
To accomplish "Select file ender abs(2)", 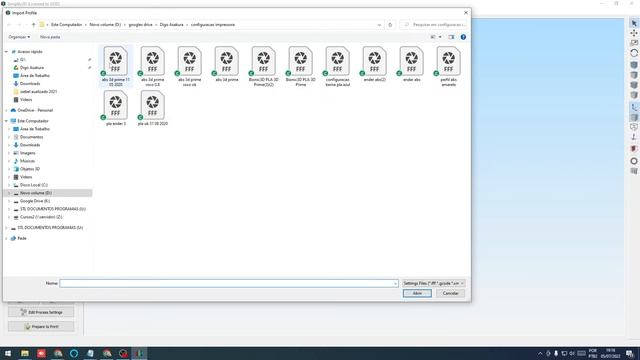I will click(x=375, y=64).
